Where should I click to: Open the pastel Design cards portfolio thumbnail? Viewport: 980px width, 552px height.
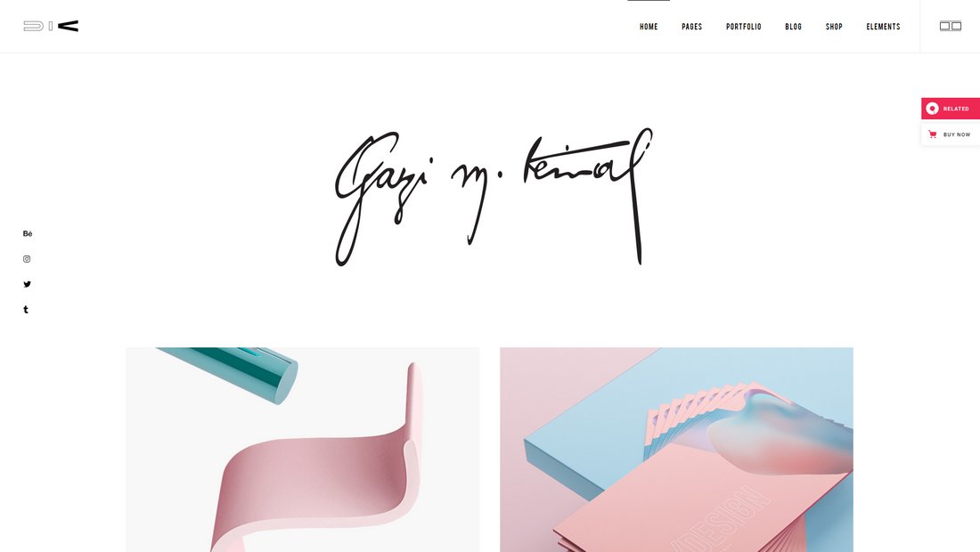pyautogui.click(x=676, y=450)
